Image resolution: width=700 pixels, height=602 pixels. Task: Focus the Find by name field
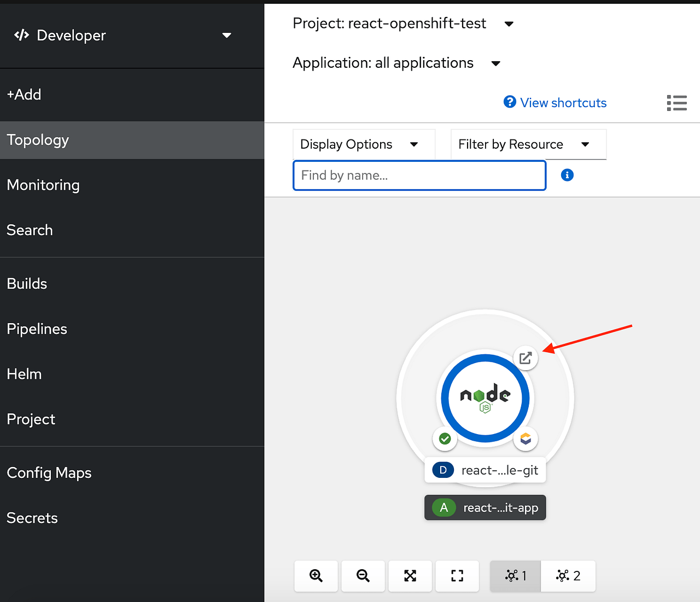[x=419, y=175]
